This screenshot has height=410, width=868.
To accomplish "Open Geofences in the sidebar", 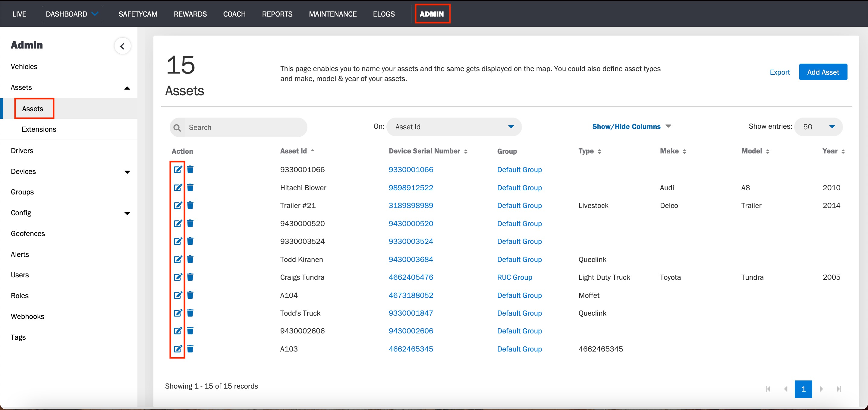I will tap(28, 233).
